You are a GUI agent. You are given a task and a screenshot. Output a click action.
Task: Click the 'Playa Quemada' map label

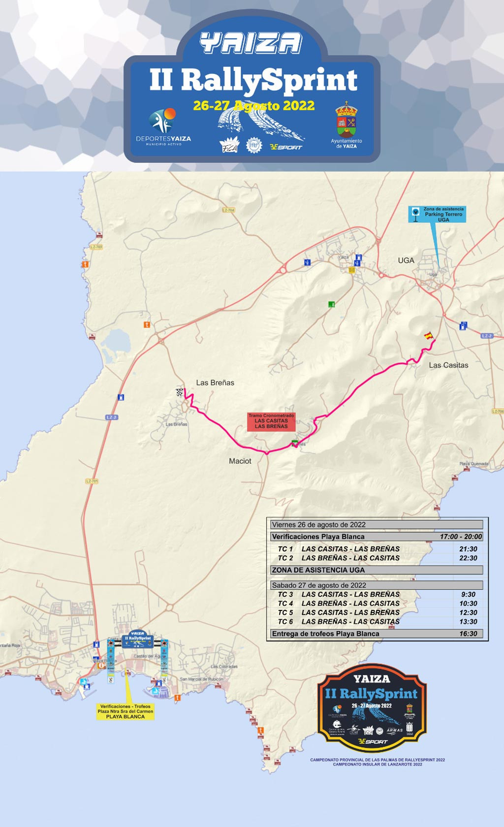coord(474,464)
